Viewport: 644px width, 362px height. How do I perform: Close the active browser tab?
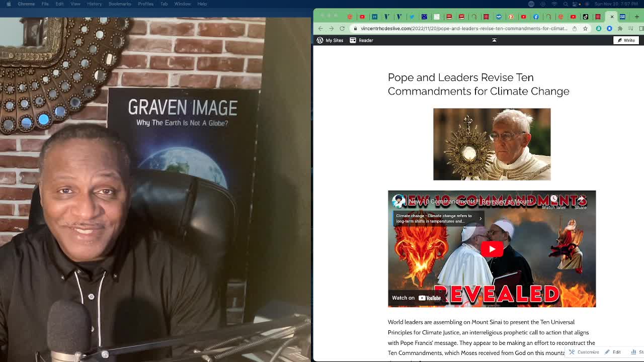click(612, 17)
